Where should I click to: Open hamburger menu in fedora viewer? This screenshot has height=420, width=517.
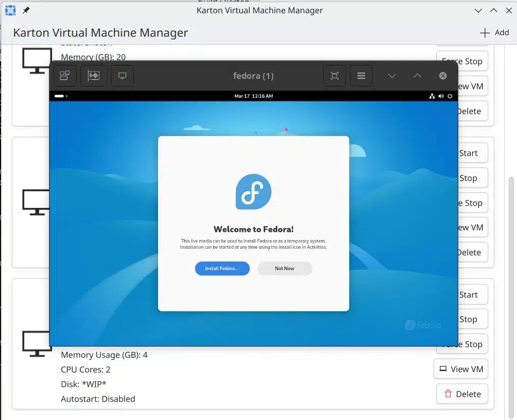(361, 76)
